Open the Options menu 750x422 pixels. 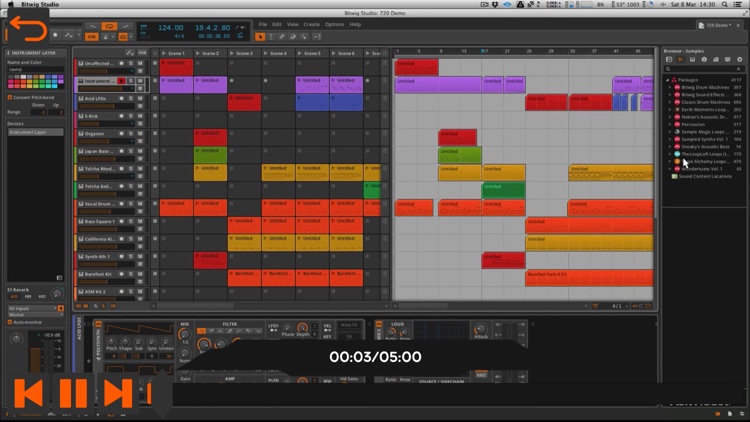[334, 24]
